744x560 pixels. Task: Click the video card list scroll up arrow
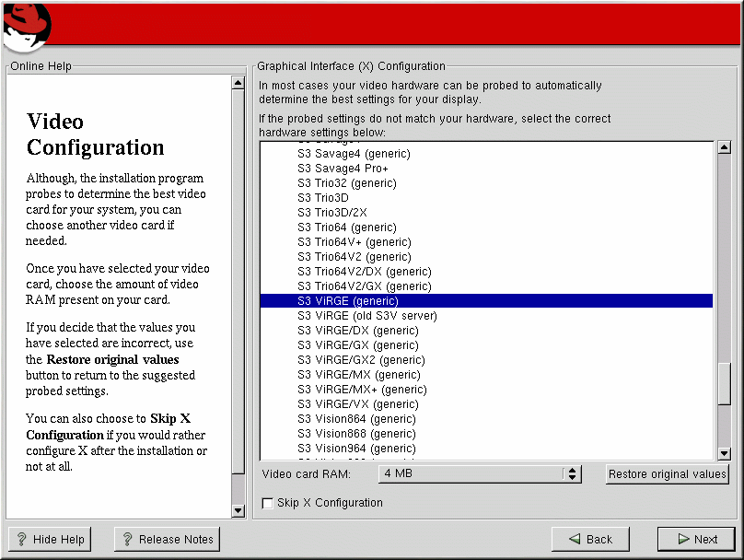click(x=724, y=147)
